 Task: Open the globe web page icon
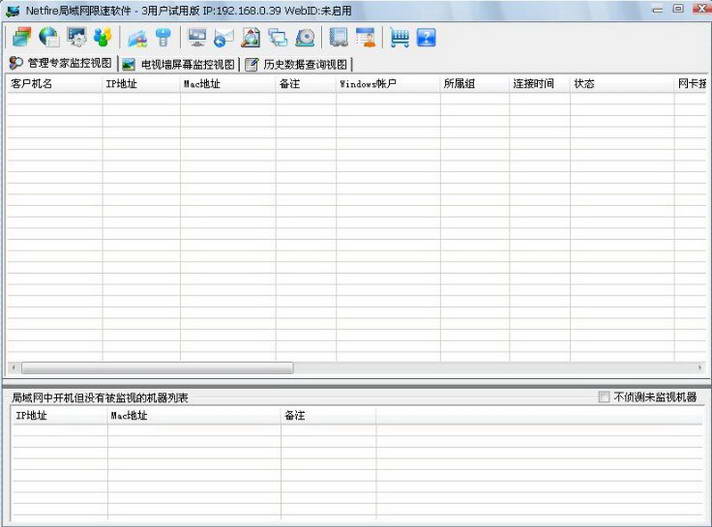49,37
